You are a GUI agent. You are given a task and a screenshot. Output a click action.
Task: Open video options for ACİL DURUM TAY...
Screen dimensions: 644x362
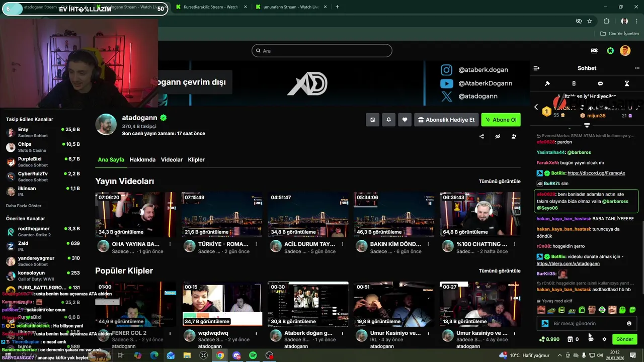pos(342,244)
